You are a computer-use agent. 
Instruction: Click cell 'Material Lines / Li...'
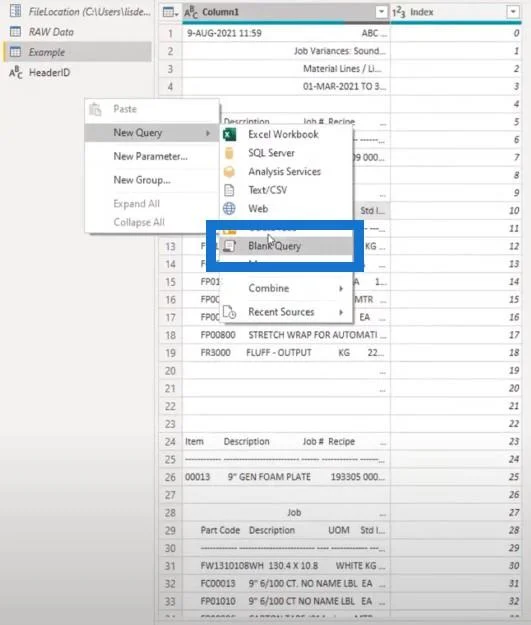(x=286, y=69)
